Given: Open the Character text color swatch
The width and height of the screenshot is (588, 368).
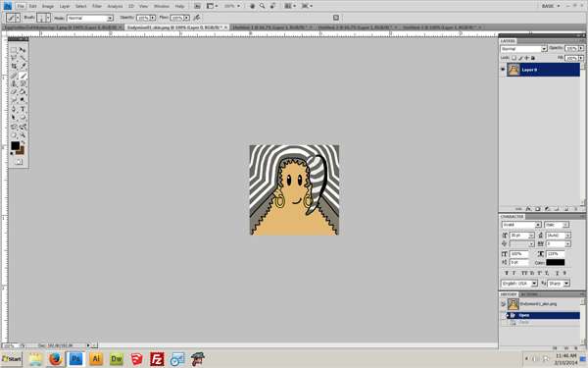Looking at the screenshot, I should pos(556,262).
